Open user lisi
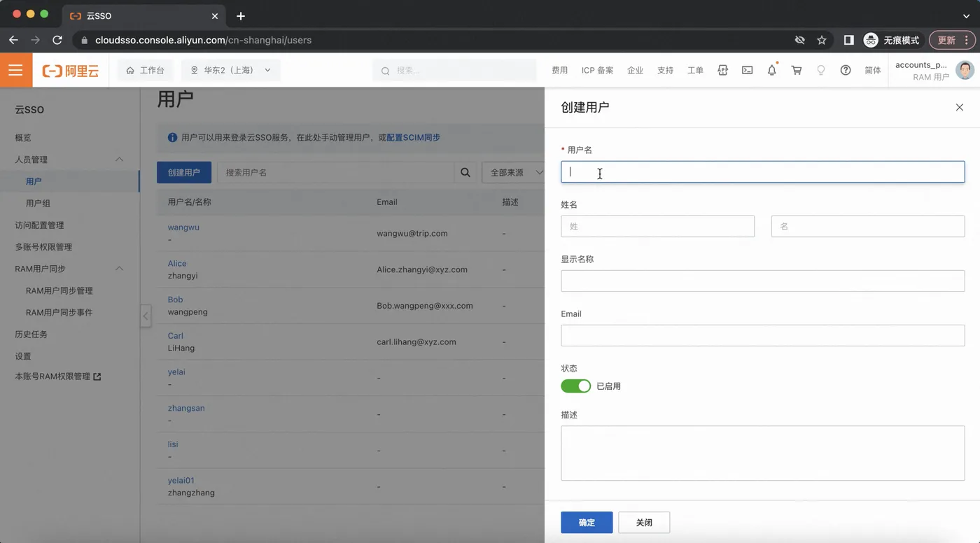The image size is (980, 543). [x=173, y=444]
